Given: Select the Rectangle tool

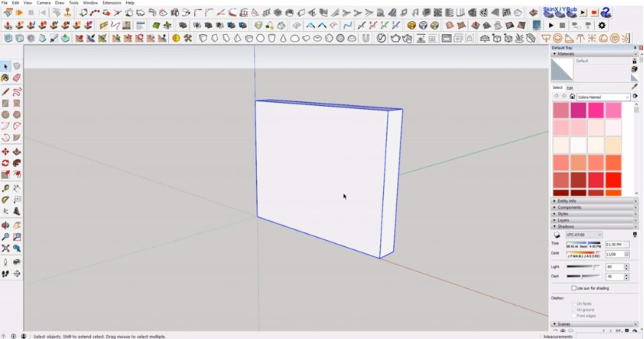Looking at the screenshot, I should pyautogui.click(x=5, y=103).
